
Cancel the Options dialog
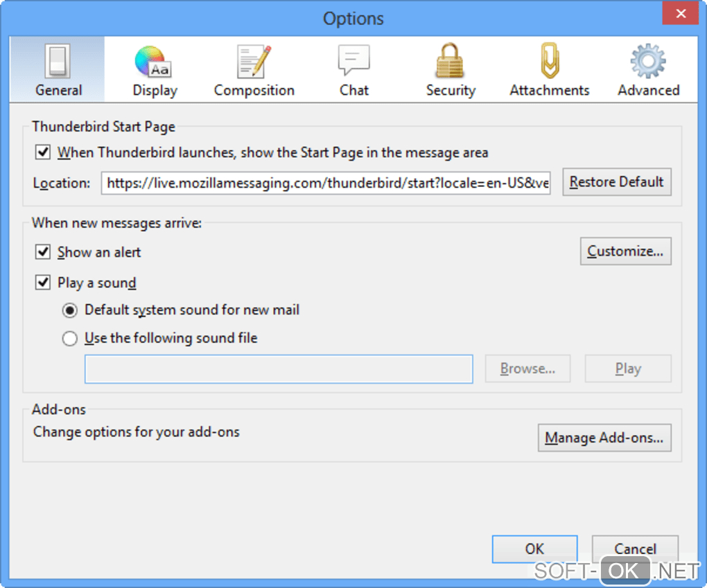pyautogui.click(x=635, y=549)
